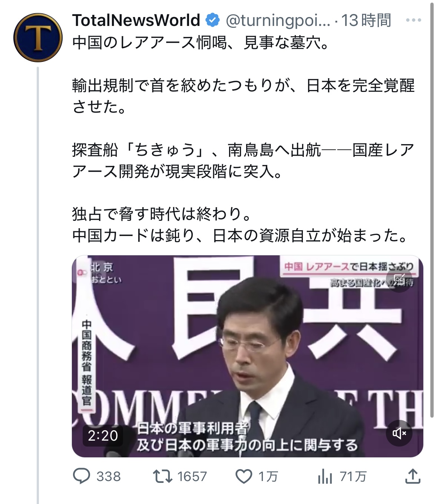The width and height of the screenshot is (437, 504).
Task: Play the news video thumbnail
Action: [x=247, y=356]
